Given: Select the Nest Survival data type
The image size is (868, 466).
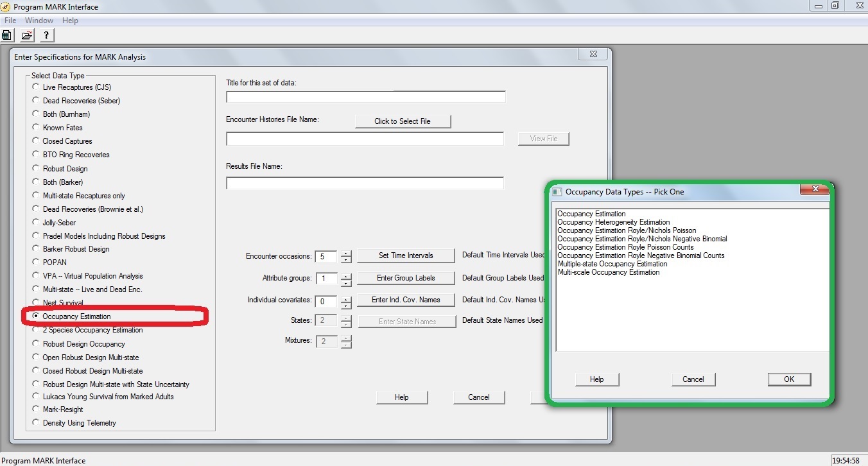Looking at the screenshot, I should tap(58, 303).
